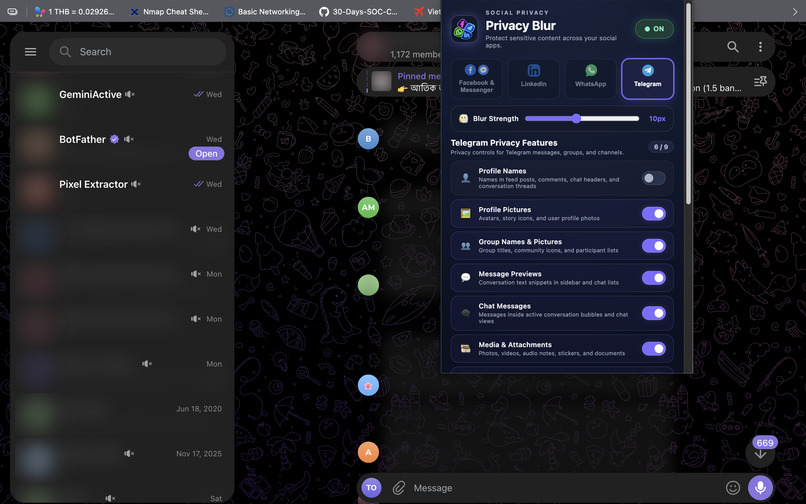Click the Profile Pictures feature icon
This screenshot has width=806, height=504.
(465, 213)
